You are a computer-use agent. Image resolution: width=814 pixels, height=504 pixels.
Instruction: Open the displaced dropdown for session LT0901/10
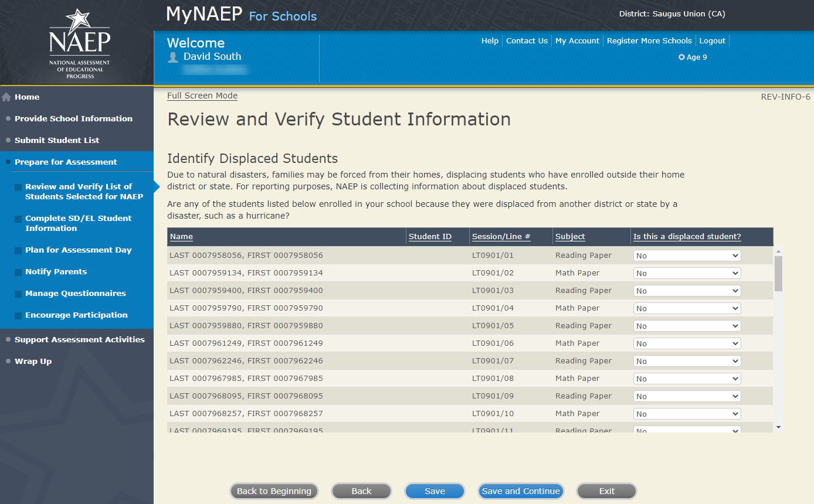(687, 414)
